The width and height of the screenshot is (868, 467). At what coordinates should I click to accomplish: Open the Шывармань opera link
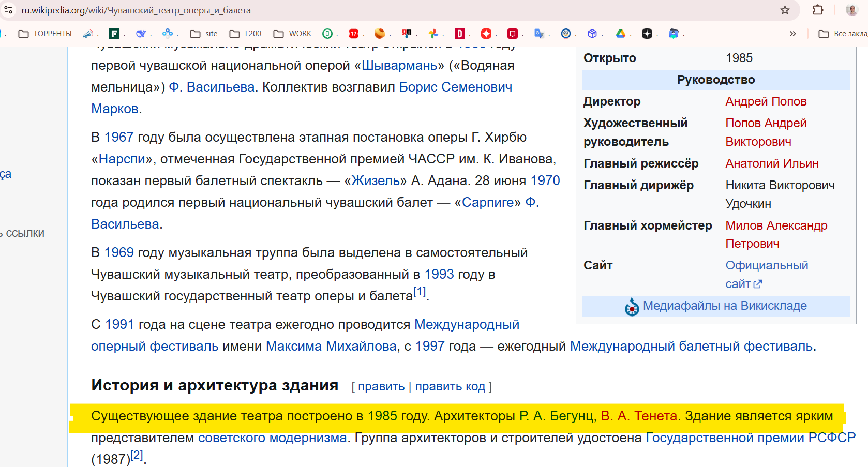point(399,65)
